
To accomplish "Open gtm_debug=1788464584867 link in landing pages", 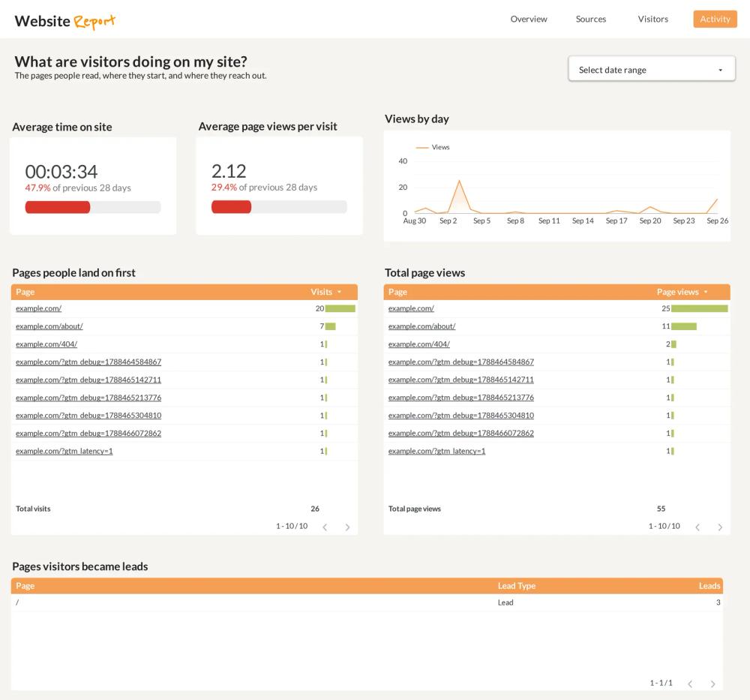I will coord(88,362).
